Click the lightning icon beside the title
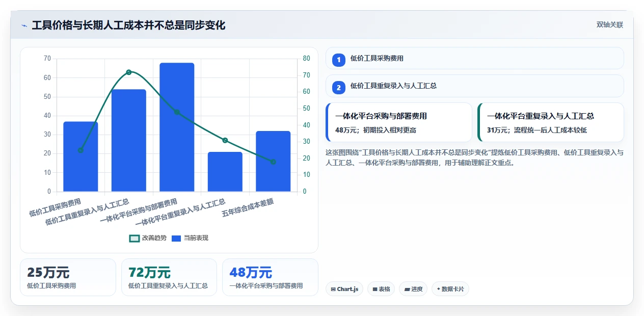 (24, 25)
